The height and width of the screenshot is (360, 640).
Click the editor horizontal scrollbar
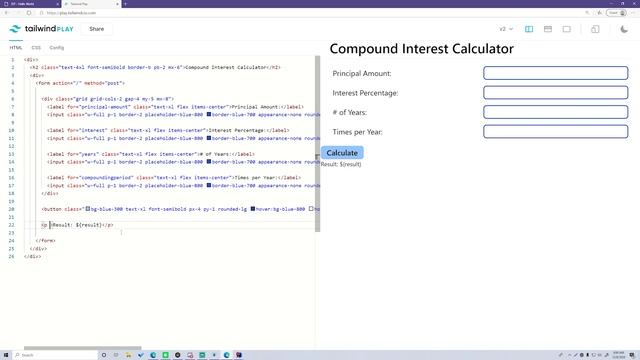(82, 348)
